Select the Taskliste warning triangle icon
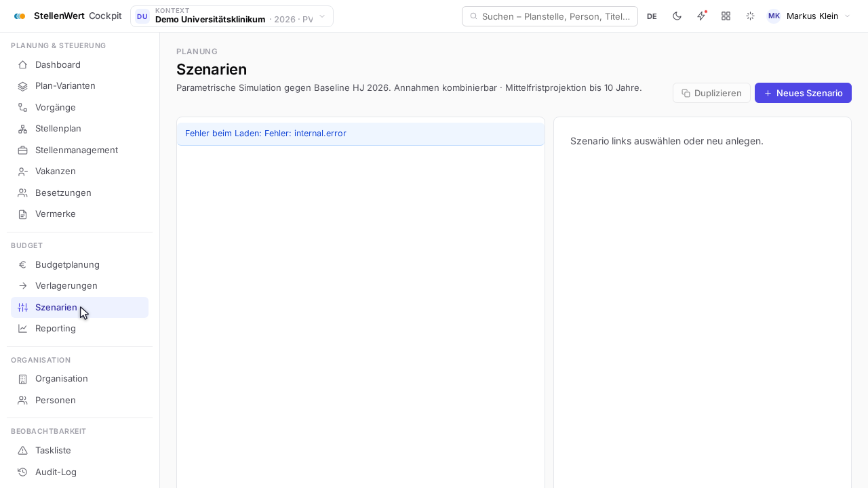The image size is (868, 488). 22,451
